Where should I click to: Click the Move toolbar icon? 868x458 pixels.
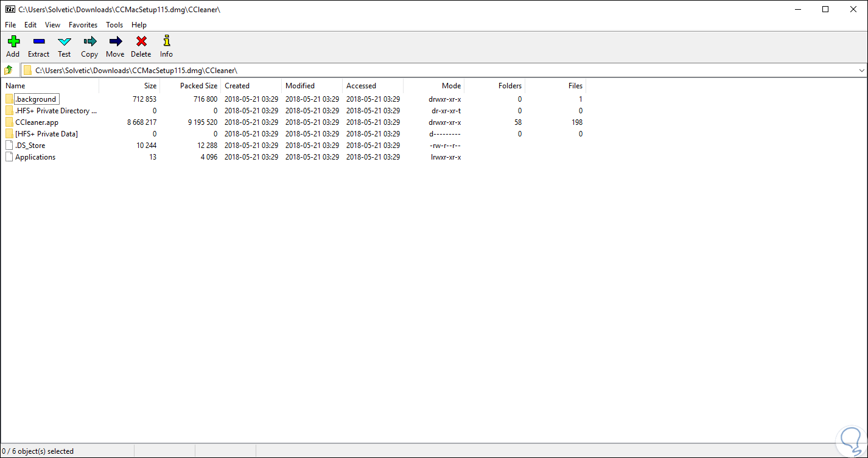(115, 41)
